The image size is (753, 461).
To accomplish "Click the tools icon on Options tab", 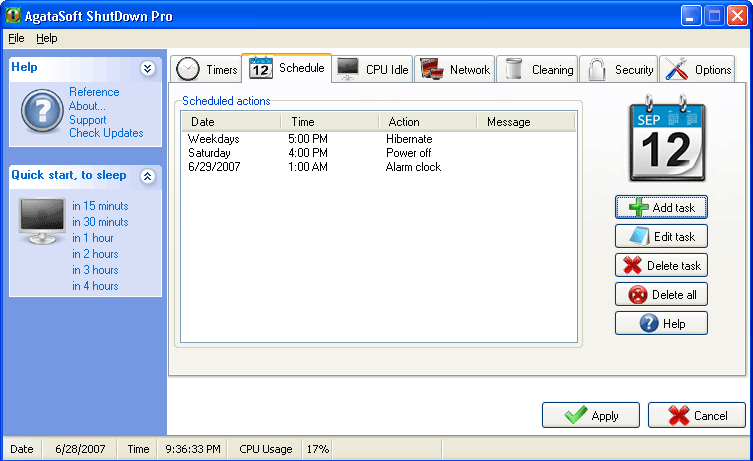I will (677, 69).
